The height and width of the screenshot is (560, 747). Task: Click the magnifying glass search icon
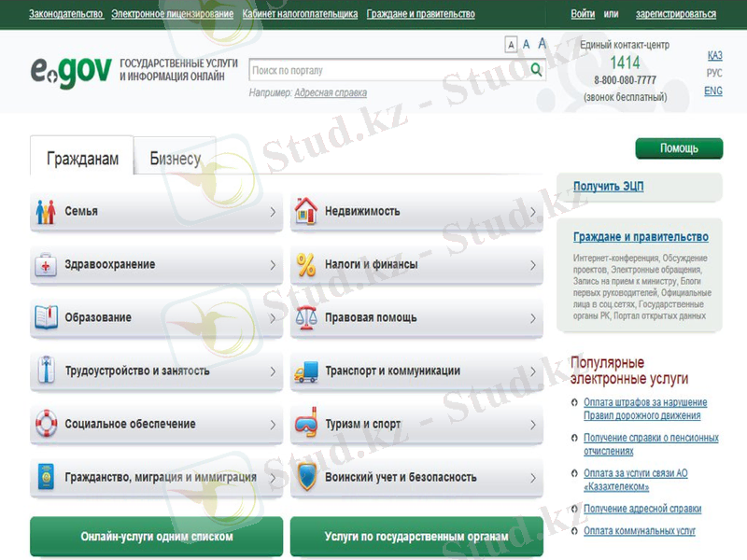click(x=537, y=70)
